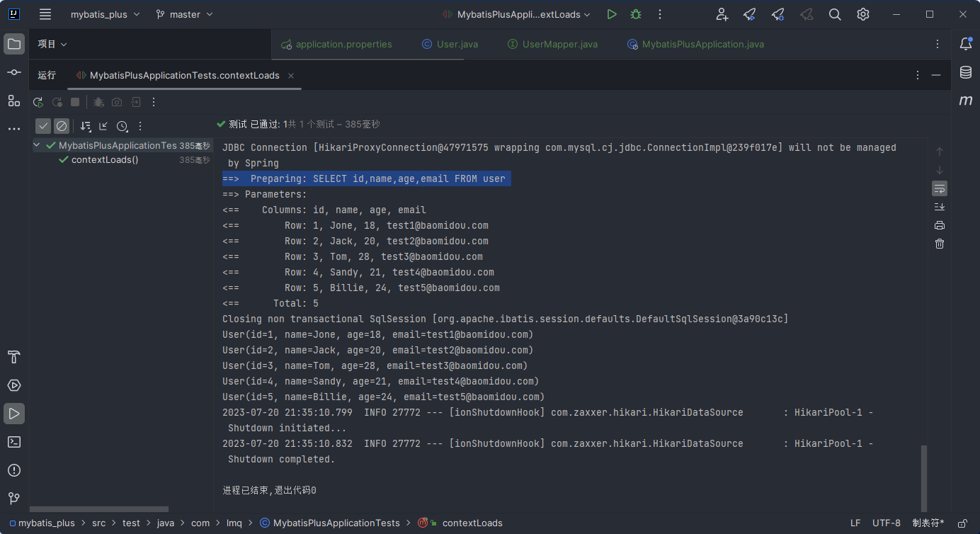This screenshot has width=980, height=534.
Task: Open the Commit tool window
Action: [x=14, y=72]
